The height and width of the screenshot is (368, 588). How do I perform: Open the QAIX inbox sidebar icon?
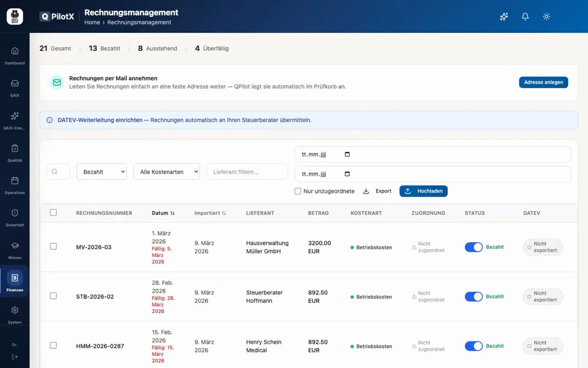coord(15,83)
